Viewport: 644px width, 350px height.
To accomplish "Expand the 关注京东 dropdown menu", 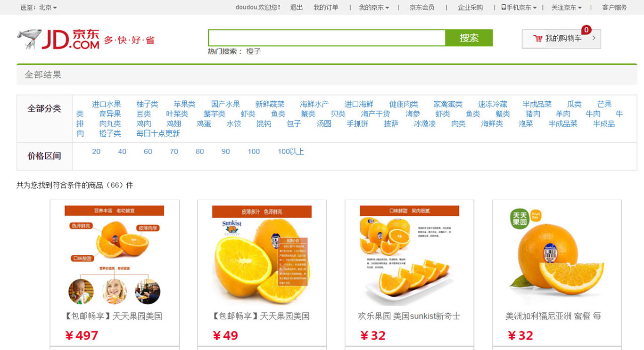I will (x=567, y=8).
